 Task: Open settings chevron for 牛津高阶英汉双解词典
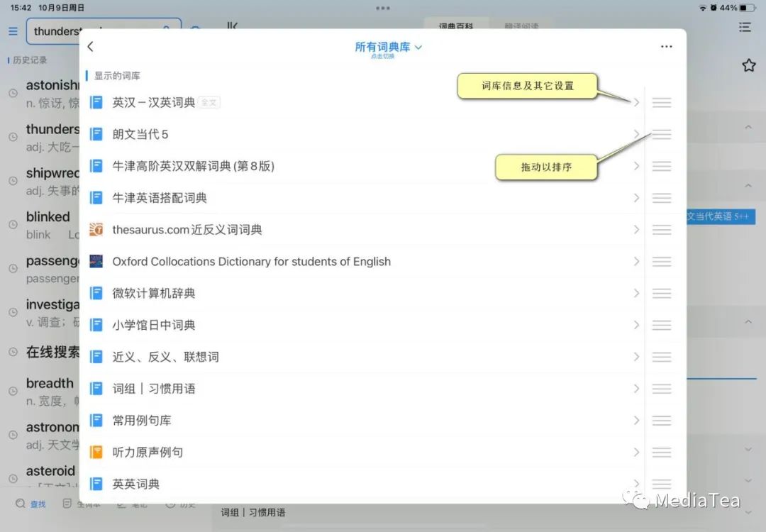point(636,166)
